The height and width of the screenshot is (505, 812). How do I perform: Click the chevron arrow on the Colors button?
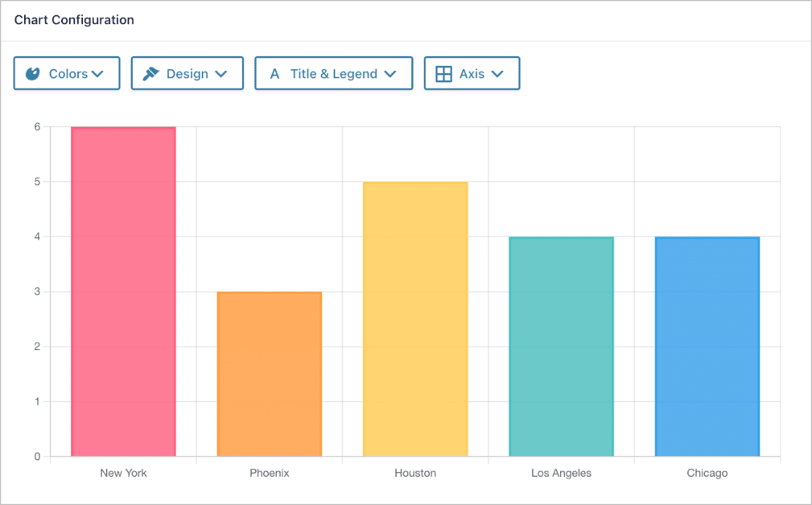click(99, 73)
